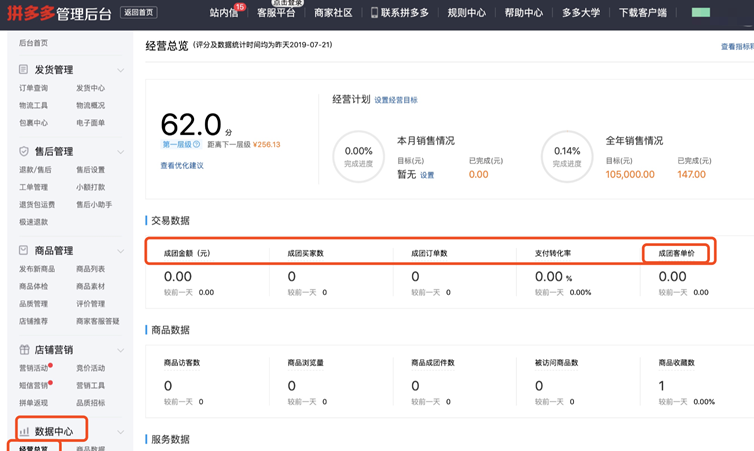The image size is (754, 451).
Task: Collapse the 店铺营销 section chevron
Action: pos(121,350)
